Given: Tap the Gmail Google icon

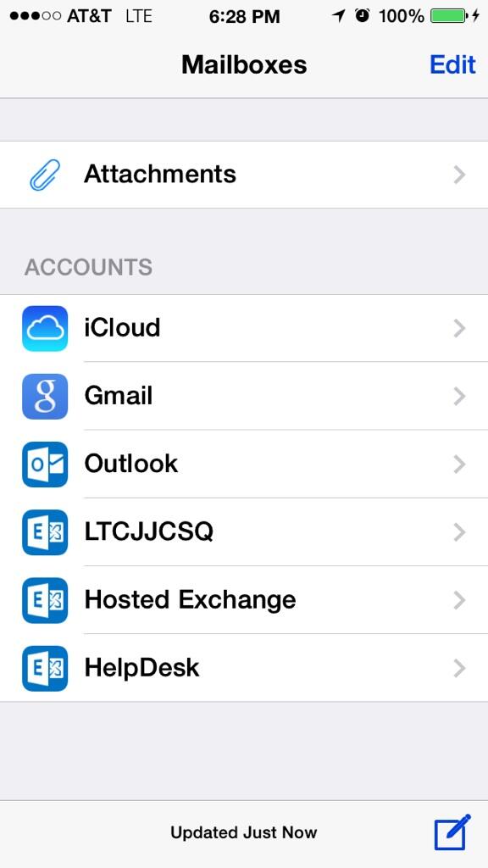Looking at the screenshot, I should point(45,397).
